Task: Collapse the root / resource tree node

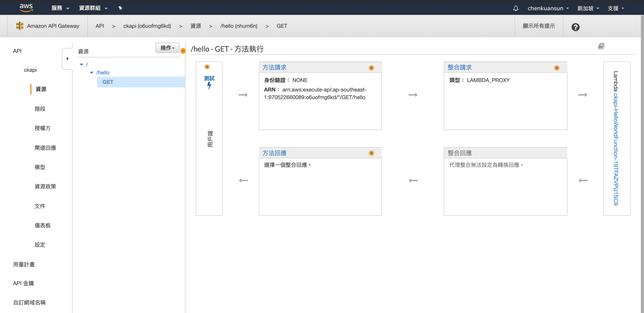Action: tap(81, 64)
